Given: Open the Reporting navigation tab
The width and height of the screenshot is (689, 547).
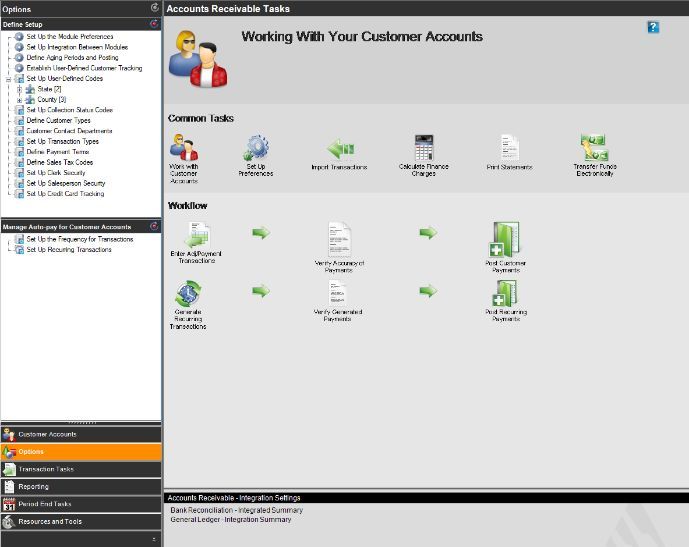Looking at the screenshot, I should click(81, 486).
